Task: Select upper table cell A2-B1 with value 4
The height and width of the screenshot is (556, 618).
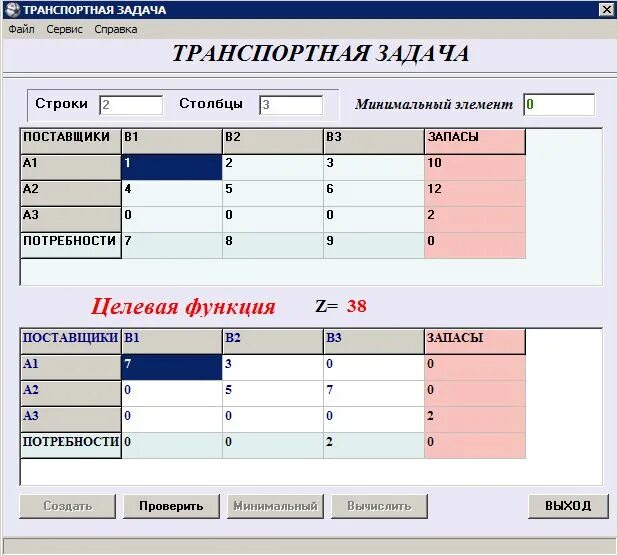Action: (172, 193)
